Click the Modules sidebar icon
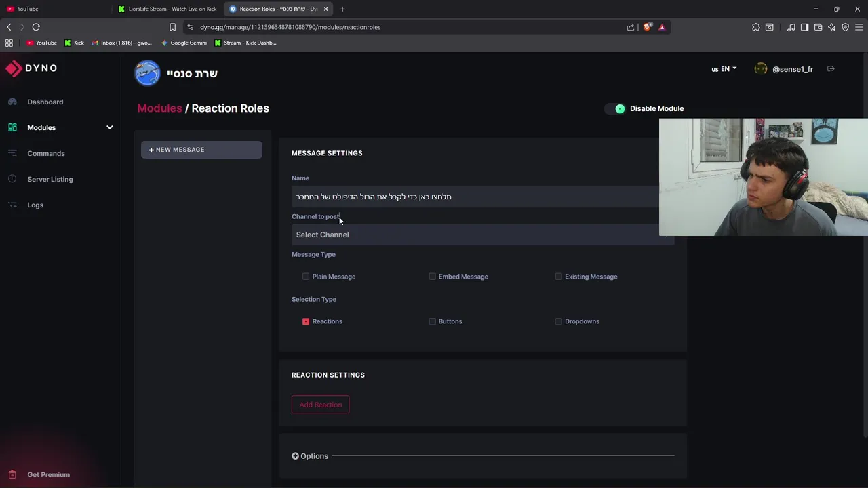Image resolution: width=868 pixels, height=488 pixels. [12, 127]
